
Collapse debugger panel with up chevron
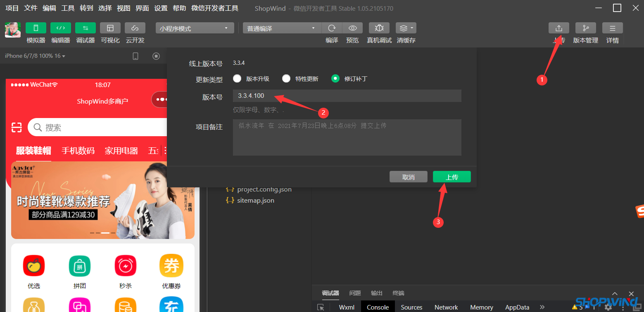click(x=615, y=293)
